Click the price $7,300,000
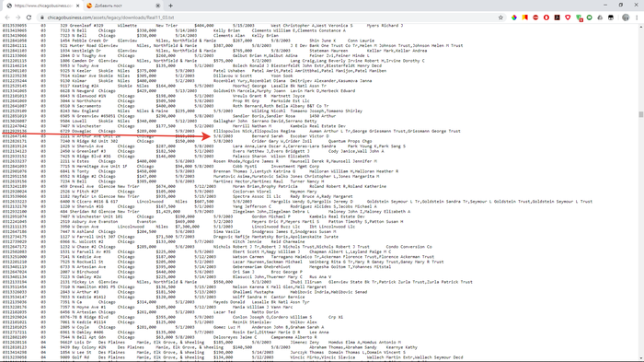 188,227
